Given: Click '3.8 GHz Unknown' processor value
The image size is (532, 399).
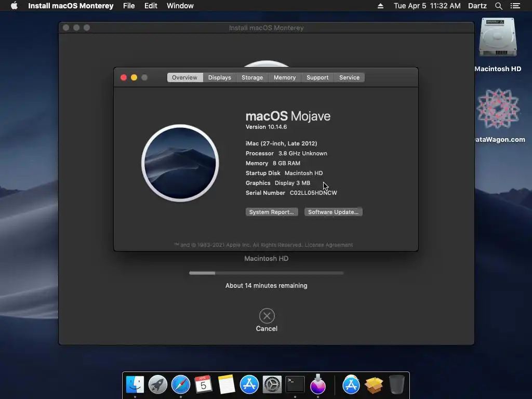Looking at the screenshot, I should (x=303, y=153).
